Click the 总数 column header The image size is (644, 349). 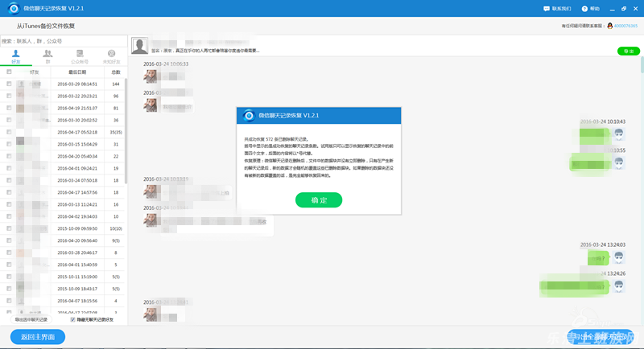pyautogui.click(x=116, y=72)
